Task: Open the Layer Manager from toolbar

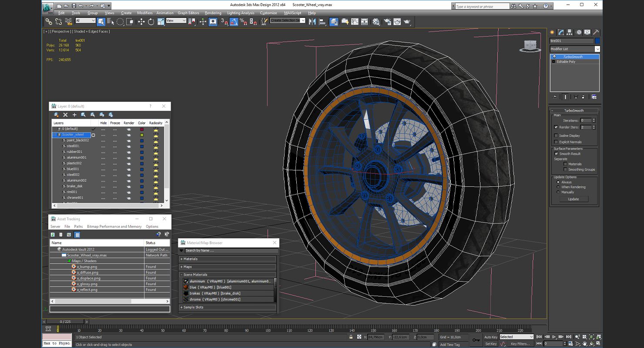Action: 334,22
